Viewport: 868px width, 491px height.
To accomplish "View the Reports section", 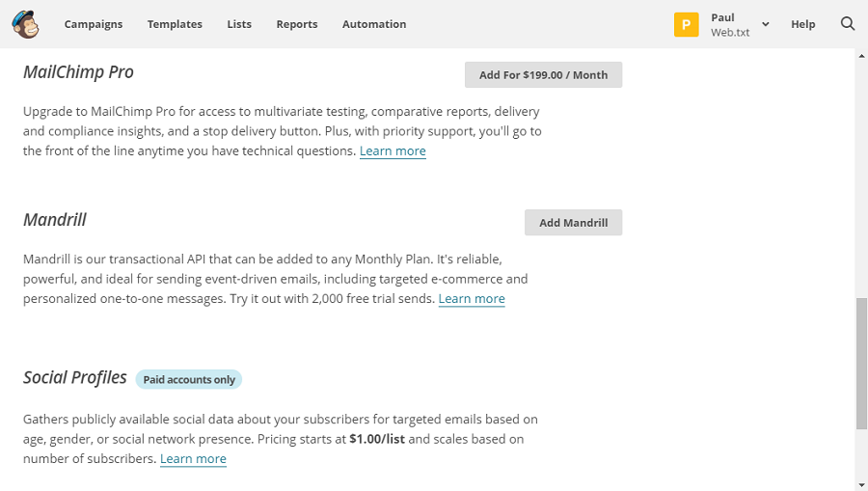I will [x=297, y=24].
